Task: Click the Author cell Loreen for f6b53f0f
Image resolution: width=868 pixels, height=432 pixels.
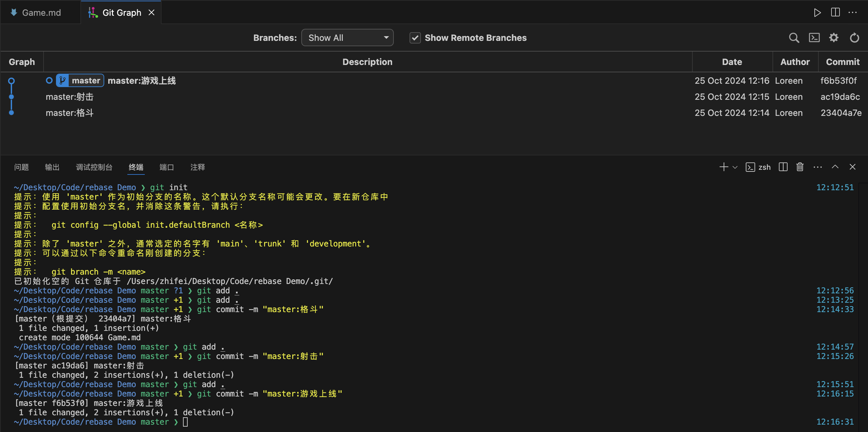Action: (x=789, y=80)
